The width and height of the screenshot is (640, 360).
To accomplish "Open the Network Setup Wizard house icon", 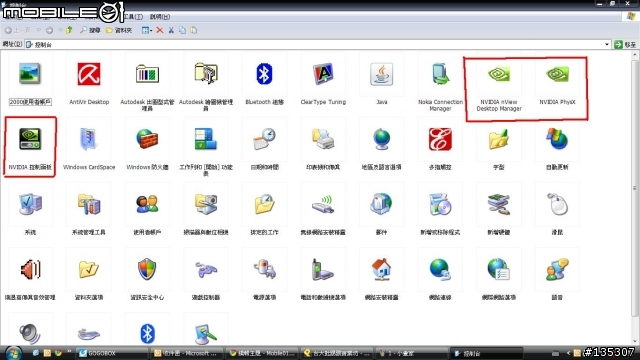I will tap(381, 269).
